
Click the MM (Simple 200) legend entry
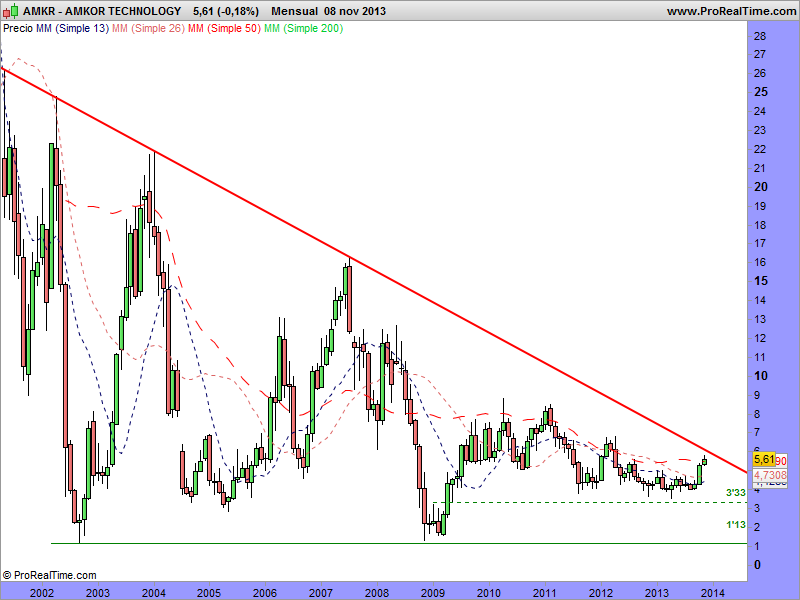[303, 29]
